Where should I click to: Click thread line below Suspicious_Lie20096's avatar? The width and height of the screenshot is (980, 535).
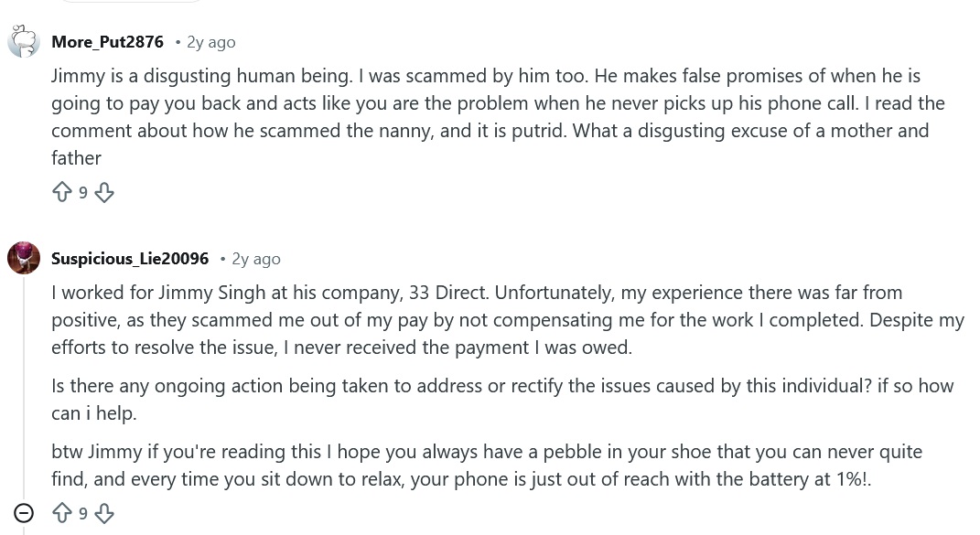(24, 384)
